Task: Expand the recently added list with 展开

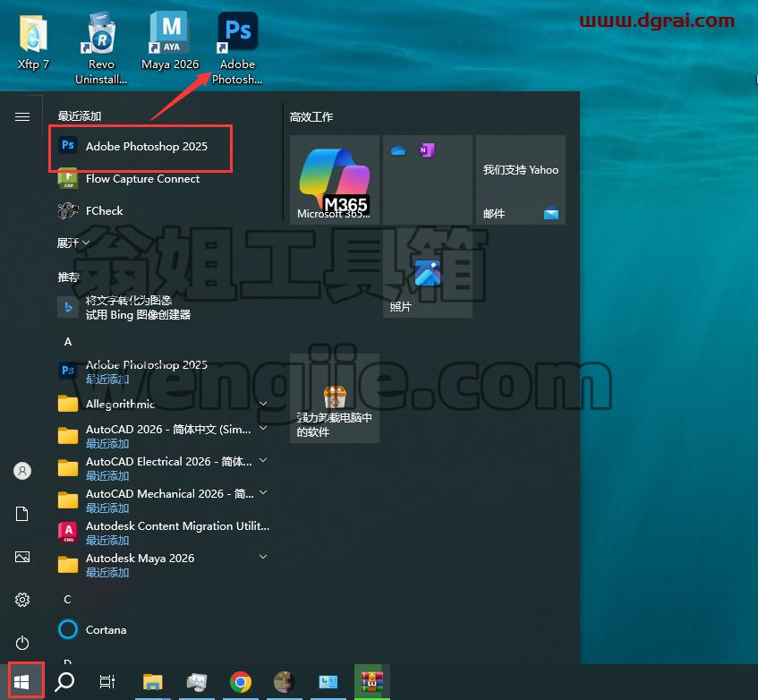Action: pos(73,243)
